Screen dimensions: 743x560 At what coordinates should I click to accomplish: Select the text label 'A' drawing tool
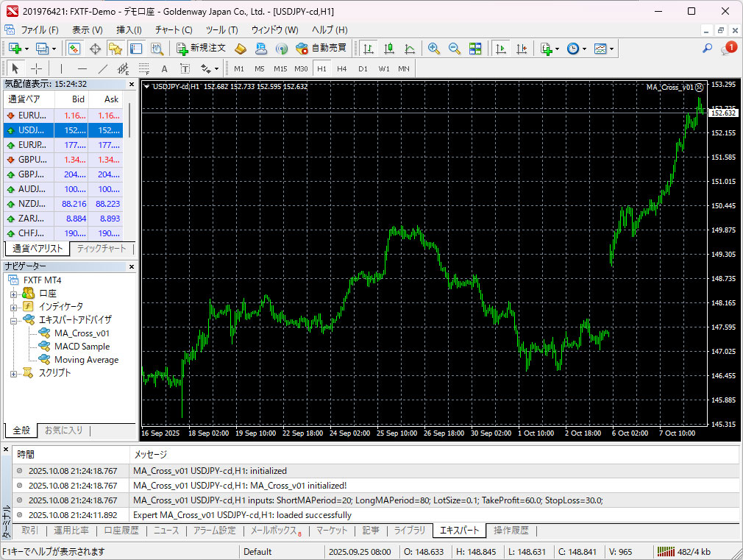[164, 68]
